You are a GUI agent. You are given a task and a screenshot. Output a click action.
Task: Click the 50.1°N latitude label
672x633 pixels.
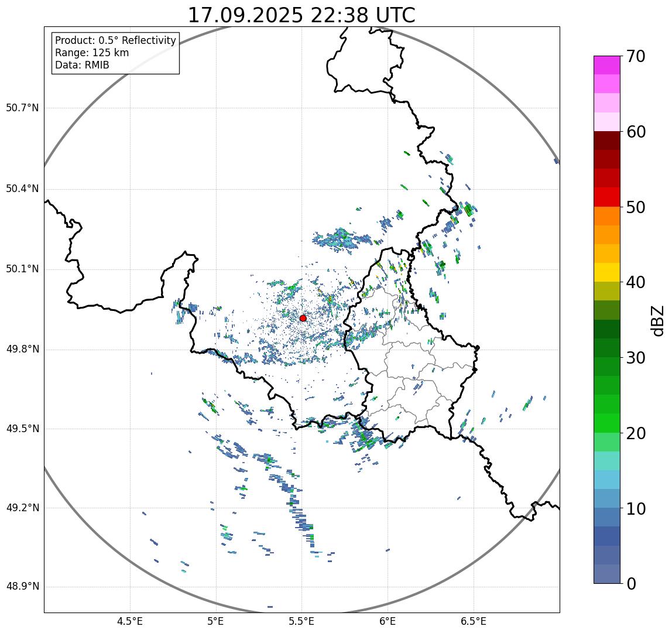coord(22,269)
